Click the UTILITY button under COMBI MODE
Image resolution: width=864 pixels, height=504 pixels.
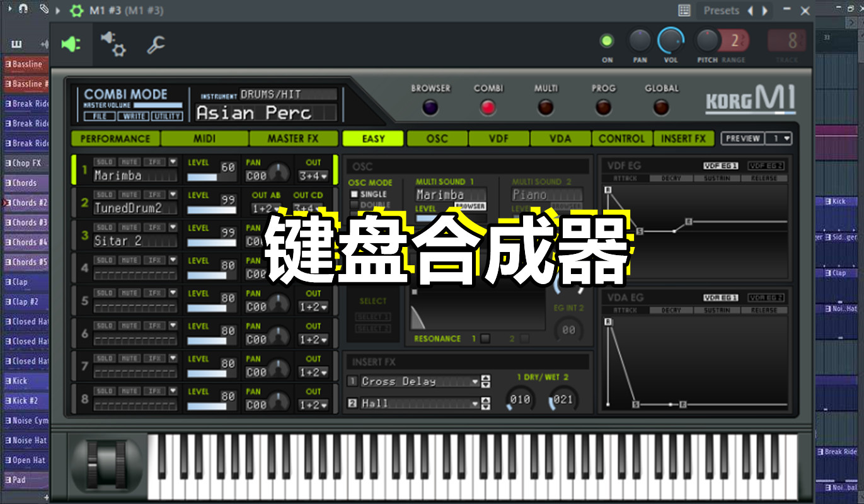click(x=166, y=116)
